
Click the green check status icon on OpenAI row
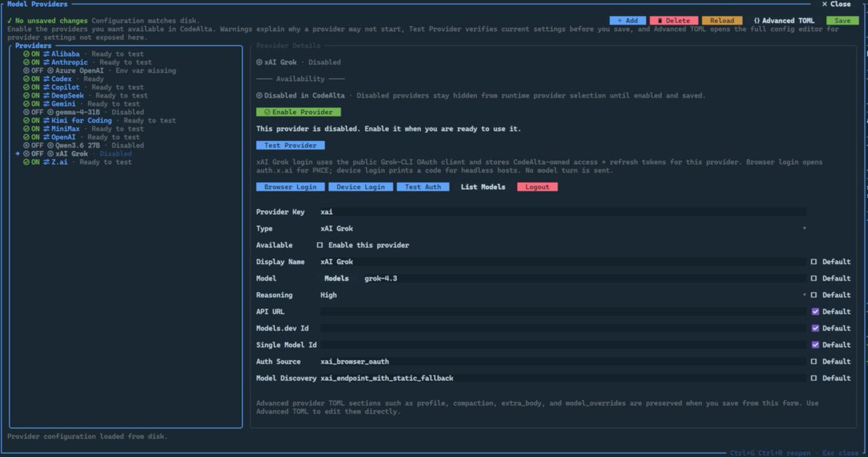(26, 137)
